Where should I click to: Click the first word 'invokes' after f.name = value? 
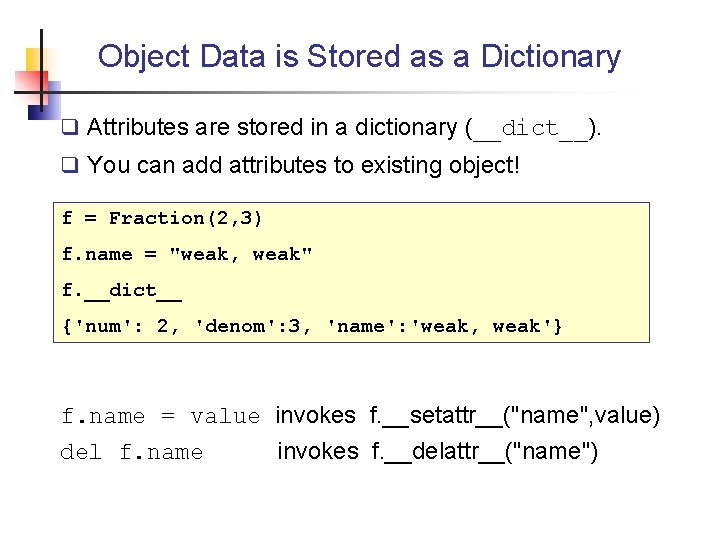point(315,415)
